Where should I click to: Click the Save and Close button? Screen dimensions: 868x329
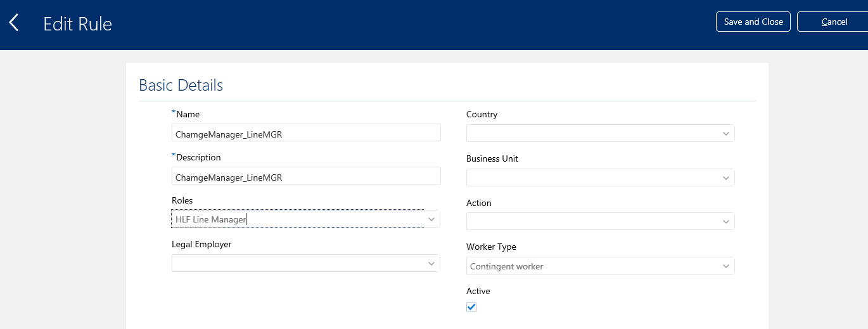753,22
